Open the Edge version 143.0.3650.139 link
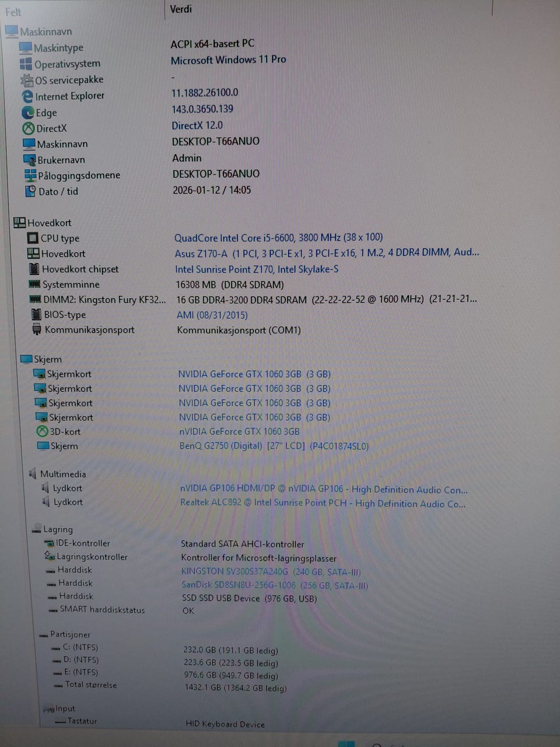The height and width of the screenshot is (747, 560). click(x=202, y=109)
